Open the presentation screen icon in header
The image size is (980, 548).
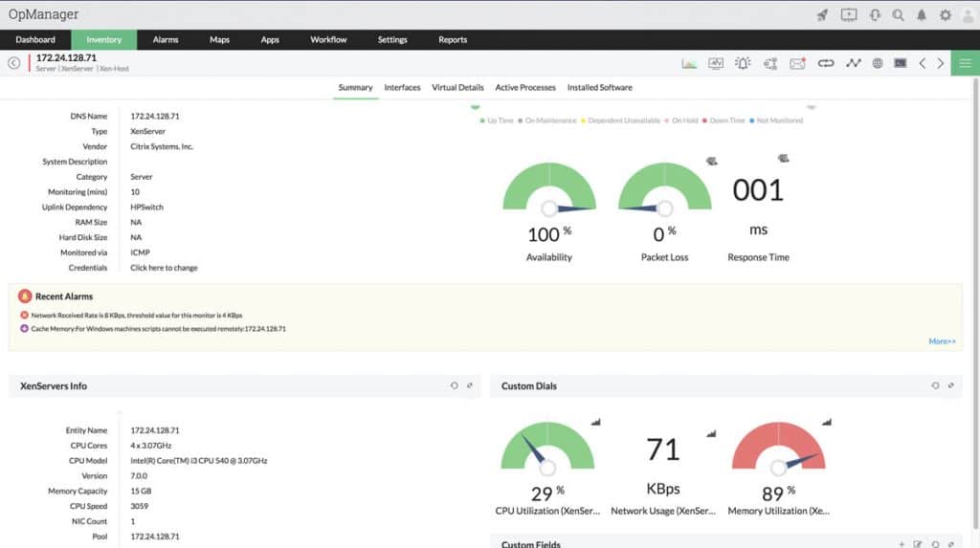coord(848,15)
